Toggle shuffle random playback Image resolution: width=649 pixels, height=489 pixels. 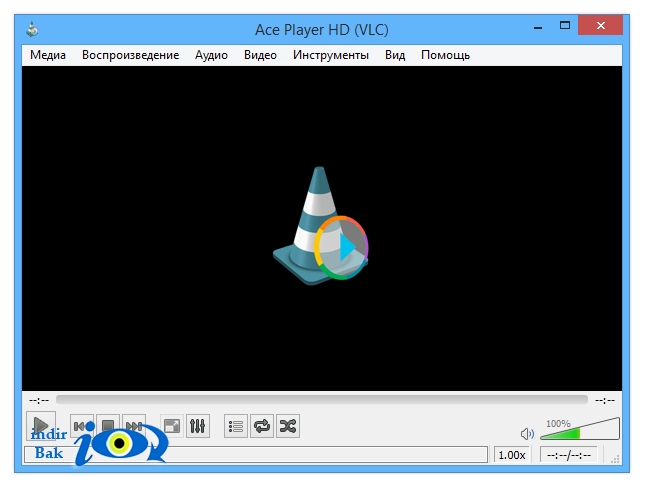pos(288,426)
